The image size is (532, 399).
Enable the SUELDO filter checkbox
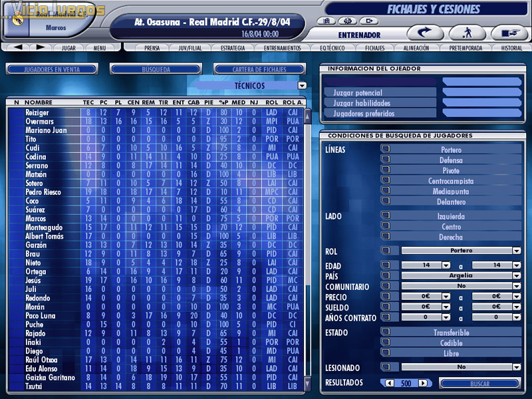click(x=386, y=307)
